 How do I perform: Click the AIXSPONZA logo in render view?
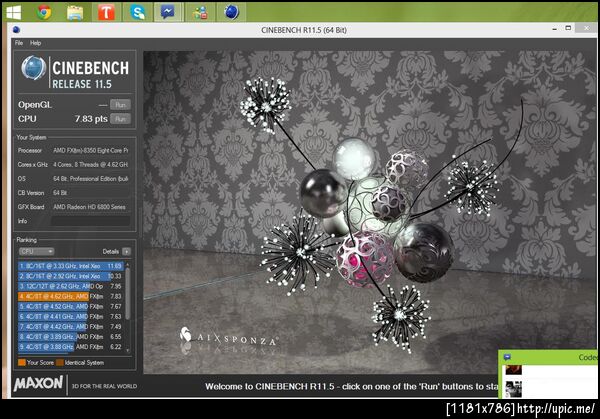pos(228,337)
